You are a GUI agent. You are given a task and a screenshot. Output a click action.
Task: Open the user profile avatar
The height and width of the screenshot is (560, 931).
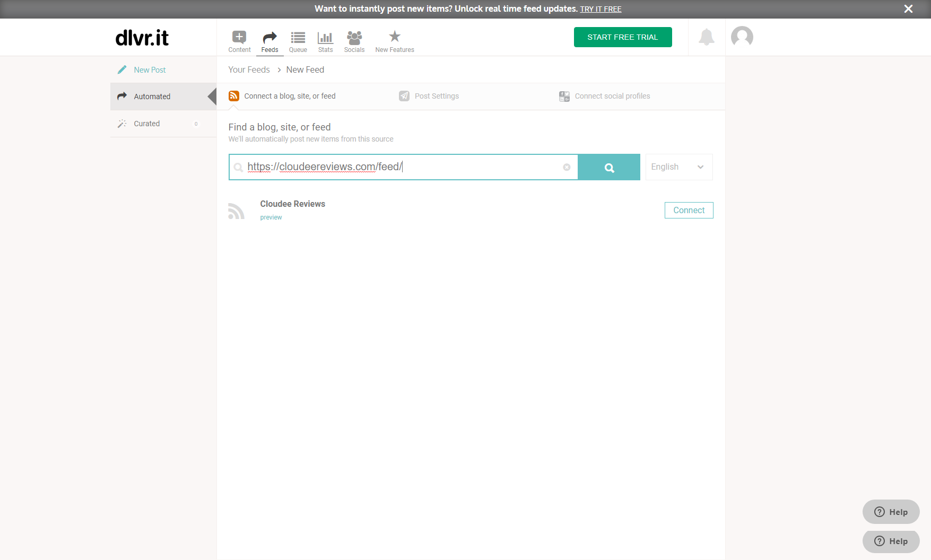pyautogui.click(x=742, y=37)
